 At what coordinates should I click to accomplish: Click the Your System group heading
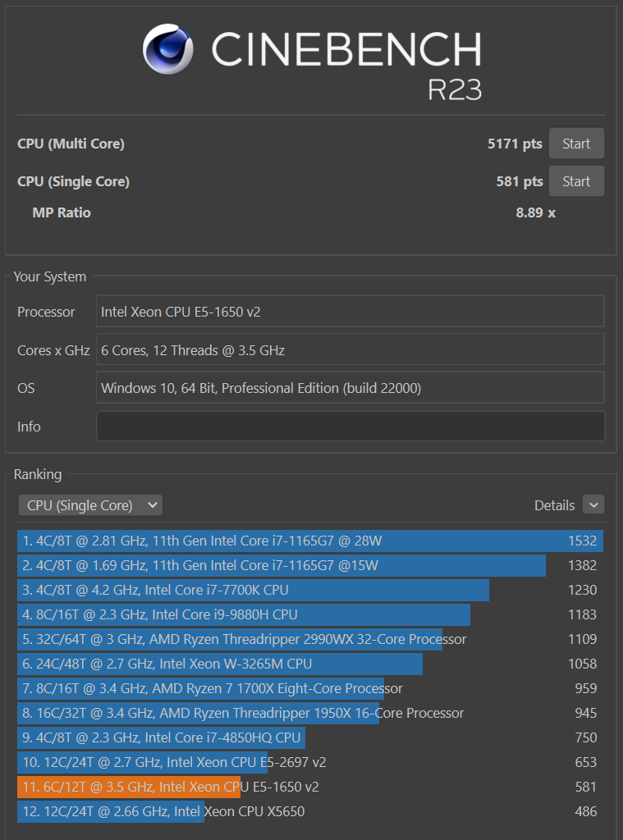[50, 276]
